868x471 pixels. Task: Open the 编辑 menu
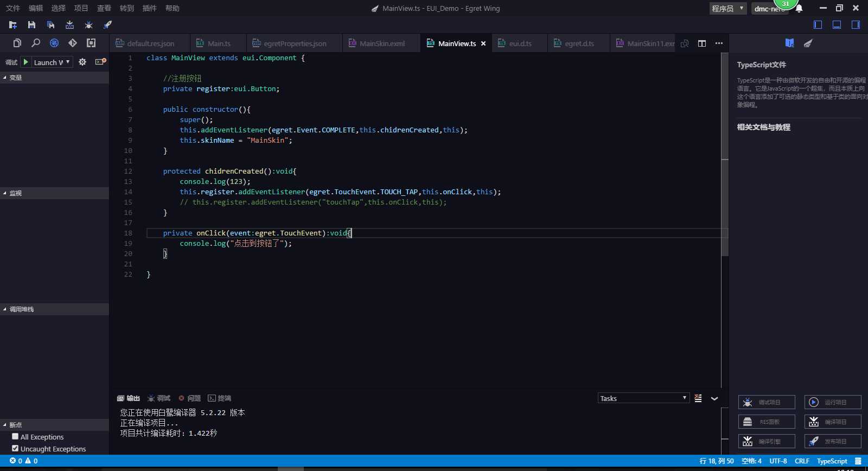coord(36,8)
